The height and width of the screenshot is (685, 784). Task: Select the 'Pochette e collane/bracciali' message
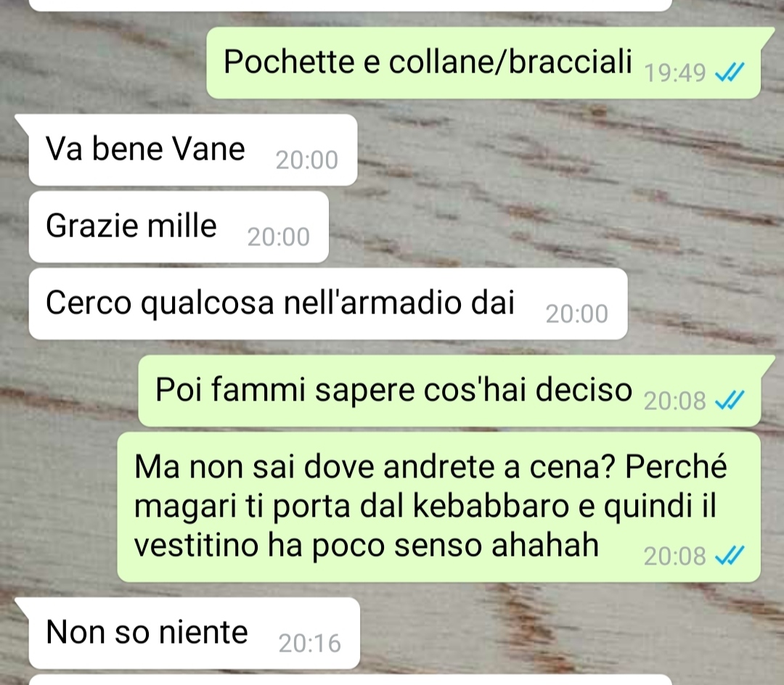click(x=483, y=63)
